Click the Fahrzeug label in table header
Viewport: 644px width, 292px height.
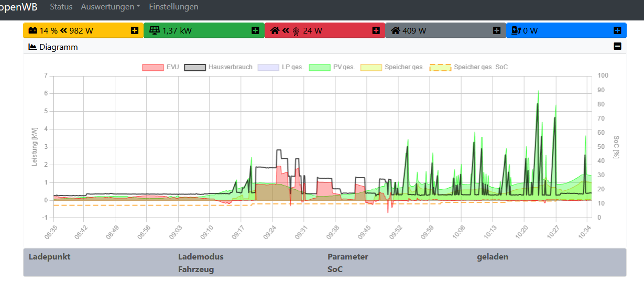tap(196, 269)
